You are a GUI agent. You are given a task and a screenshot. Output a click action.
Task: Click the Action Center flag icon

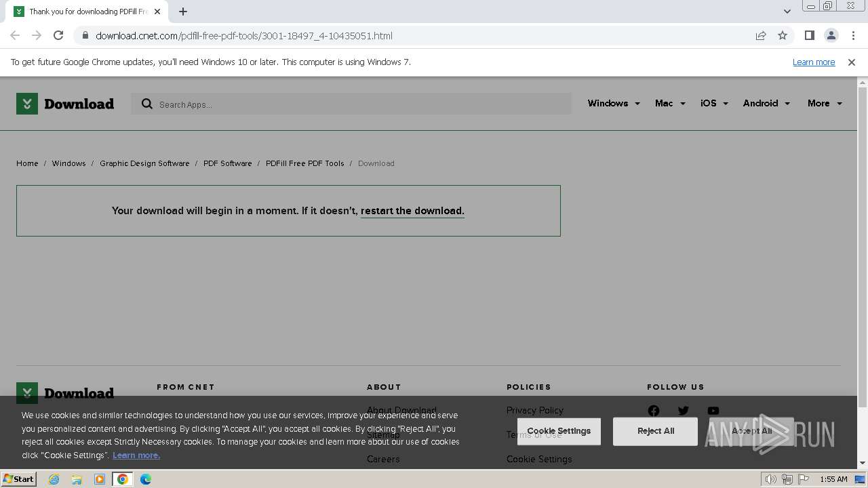pos(804,479)
